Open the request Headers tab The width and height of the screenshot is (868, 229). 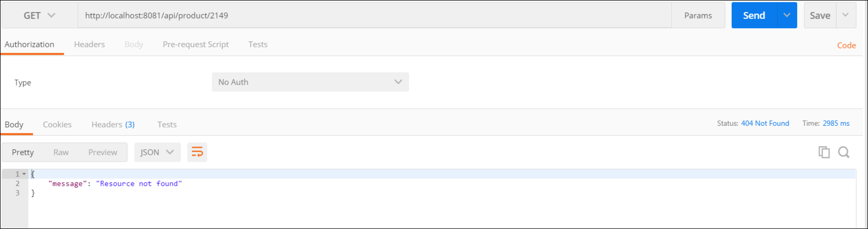click(89, 45)
